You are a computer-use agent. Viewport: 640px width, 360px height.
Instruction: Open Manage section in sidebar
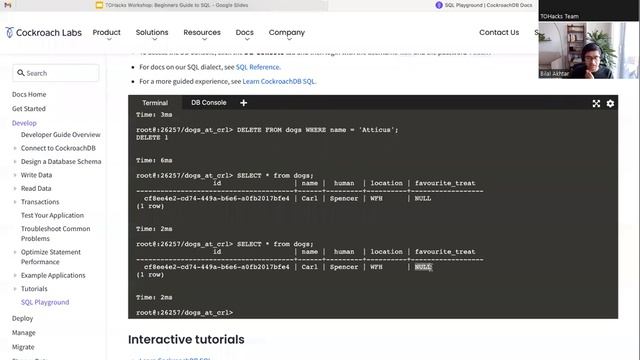coord(24,333)
